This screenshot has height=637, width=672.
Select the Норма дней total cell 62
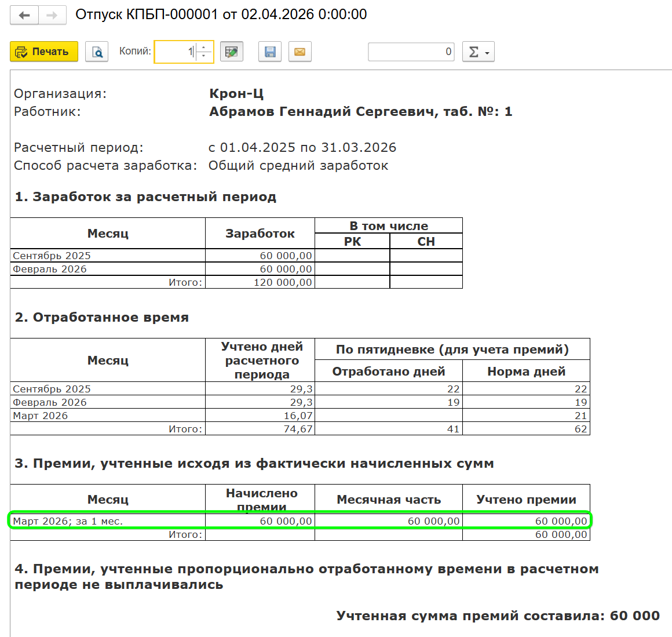[526, 429]
